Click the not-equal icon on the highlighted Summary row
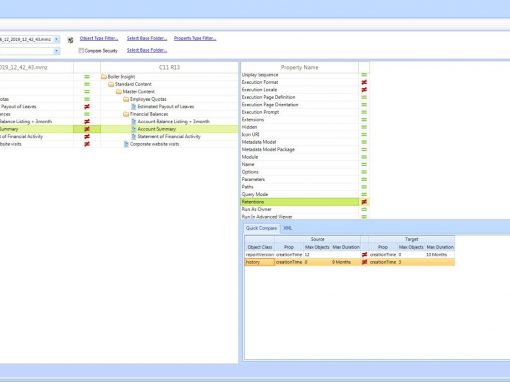The image size is (510, 382). click(x=87, y=129)
